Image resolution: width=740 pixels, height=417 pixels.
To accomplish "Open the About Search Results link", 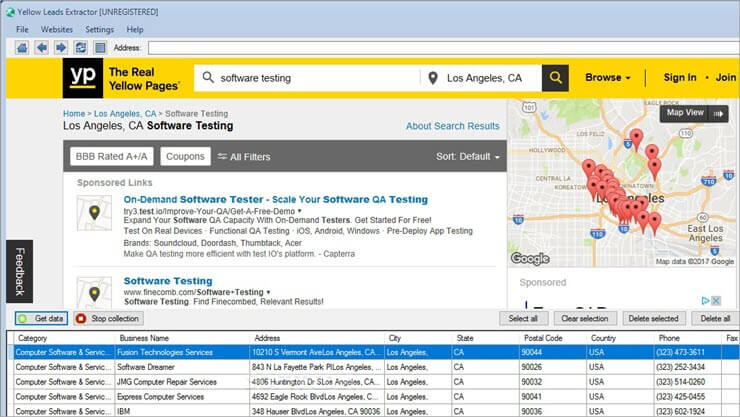I will click(453, 126).
